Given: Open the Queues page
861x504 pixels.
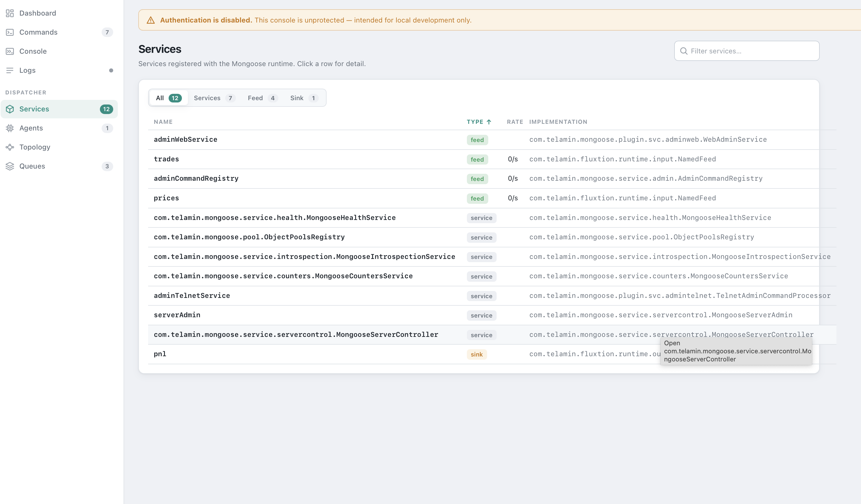Looking at the screenshot, I should coord(59,166).
